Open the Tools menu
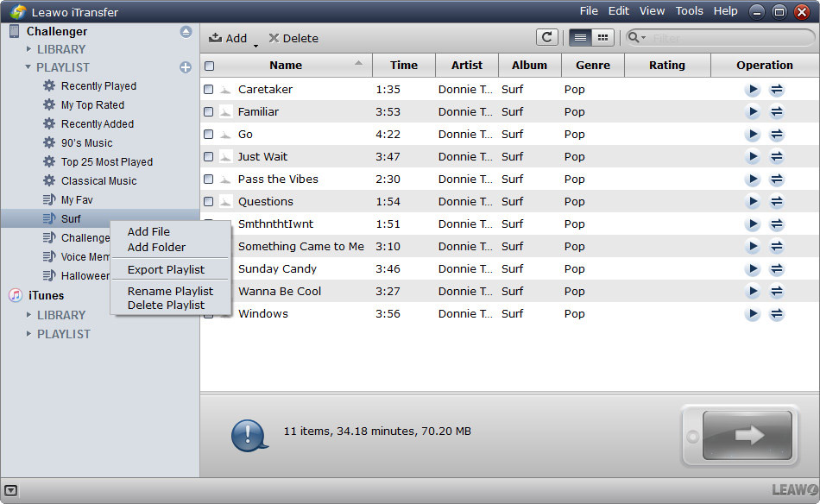820x504 pixels. 689,11
